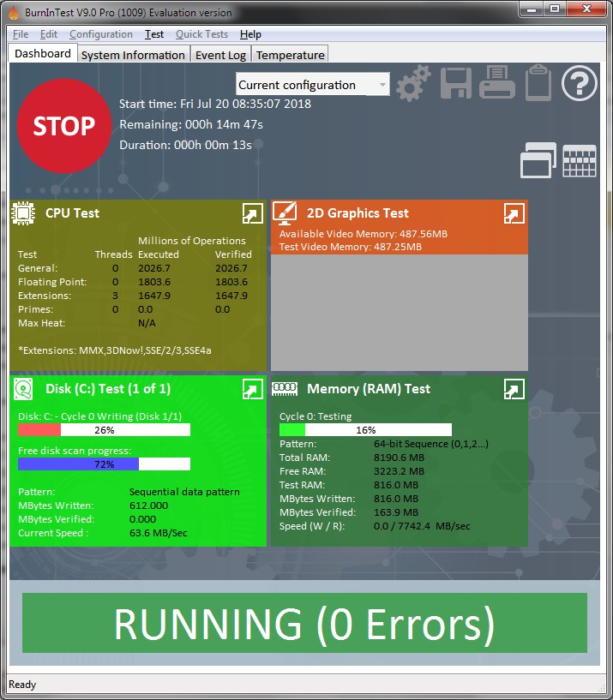Click the Extensions row thread count 3
This screenshot has width=613, height=700.
coord(115,296)
